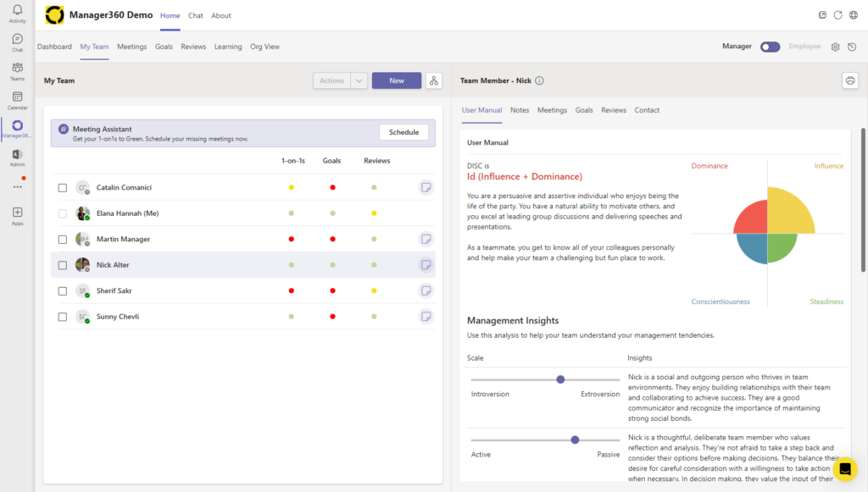Select the My Team tab

[x=94, y=47]
